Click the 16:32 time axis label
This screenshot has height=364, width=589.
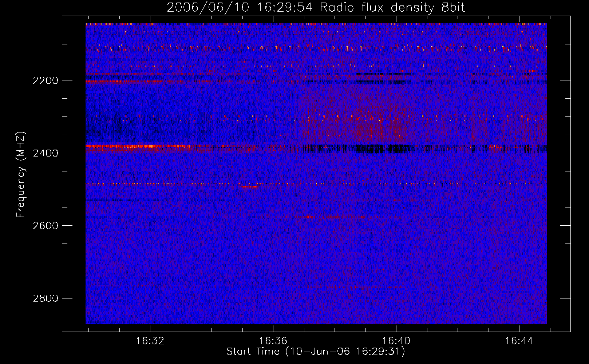pos(150,341)
